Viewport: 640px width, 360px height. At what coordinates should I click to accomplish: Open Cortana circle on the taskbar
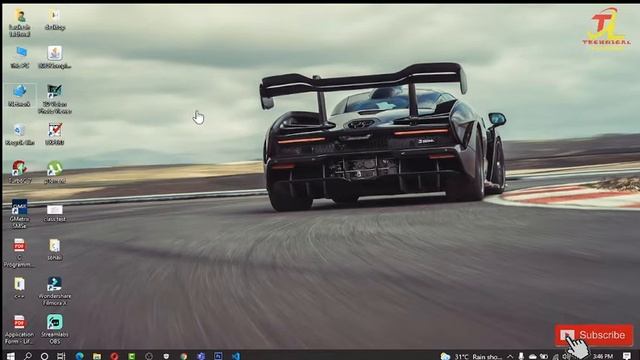pyautogui.click(x=44, y=356)
